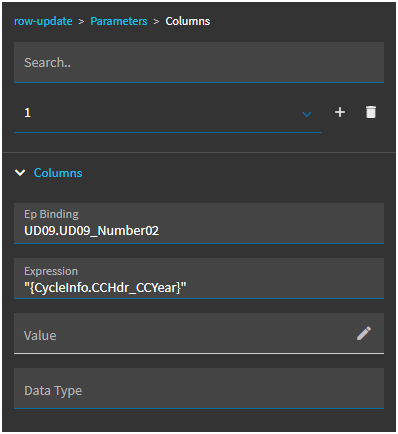Click the current Columns breadcrumb item
The width and height of the screenshot is (398, 434).
pyautogui.click(x=188, y=21)
